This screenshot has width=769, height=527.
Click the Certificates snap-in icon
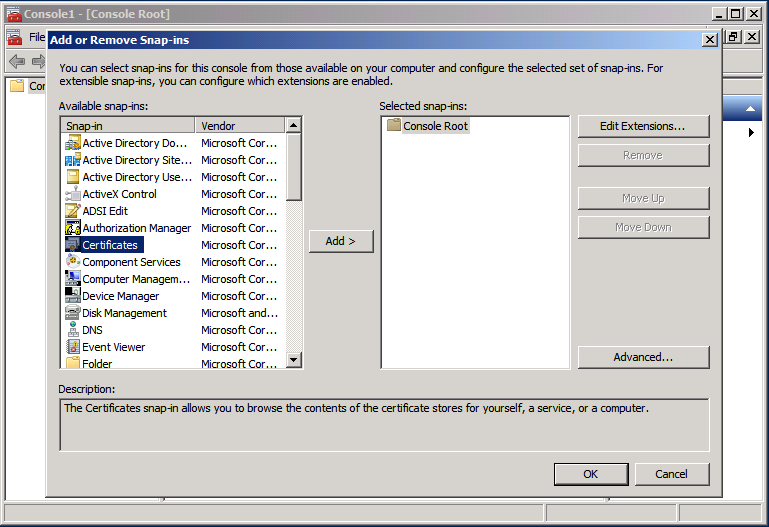(73, 245)
